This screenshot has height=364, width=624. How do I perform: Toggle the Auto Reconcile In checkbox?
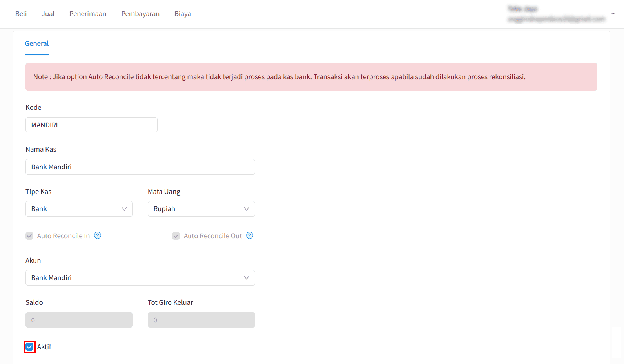coord(29,236)
